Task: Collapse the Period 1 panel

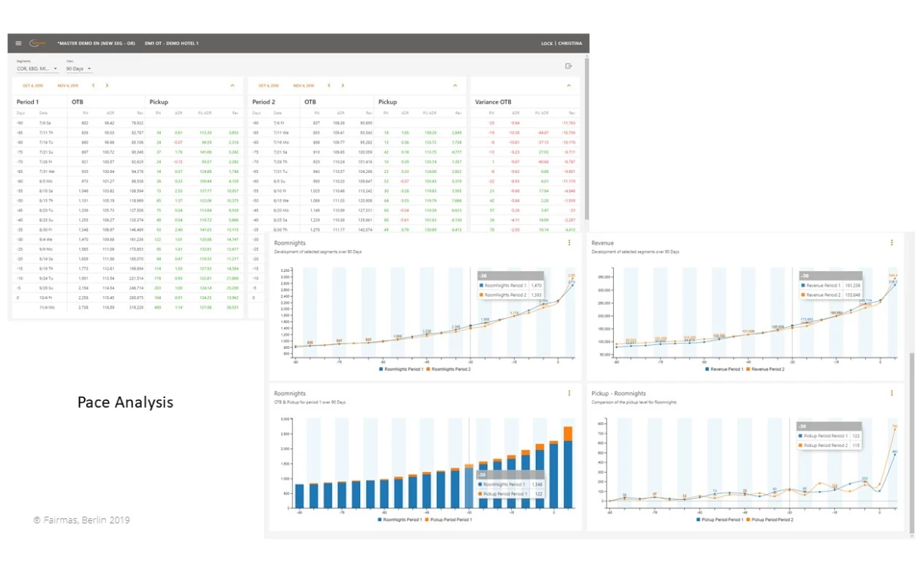Action: point(233,86)
